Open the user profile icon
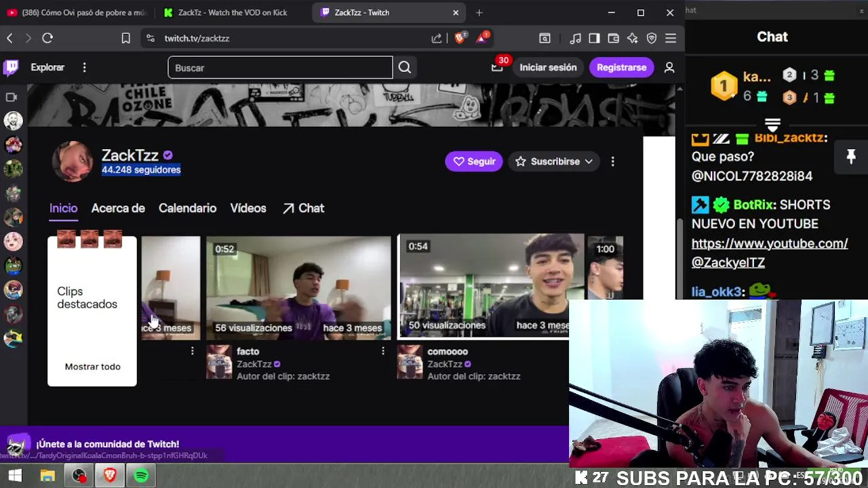868x488 pixels. tap(669, 67)
